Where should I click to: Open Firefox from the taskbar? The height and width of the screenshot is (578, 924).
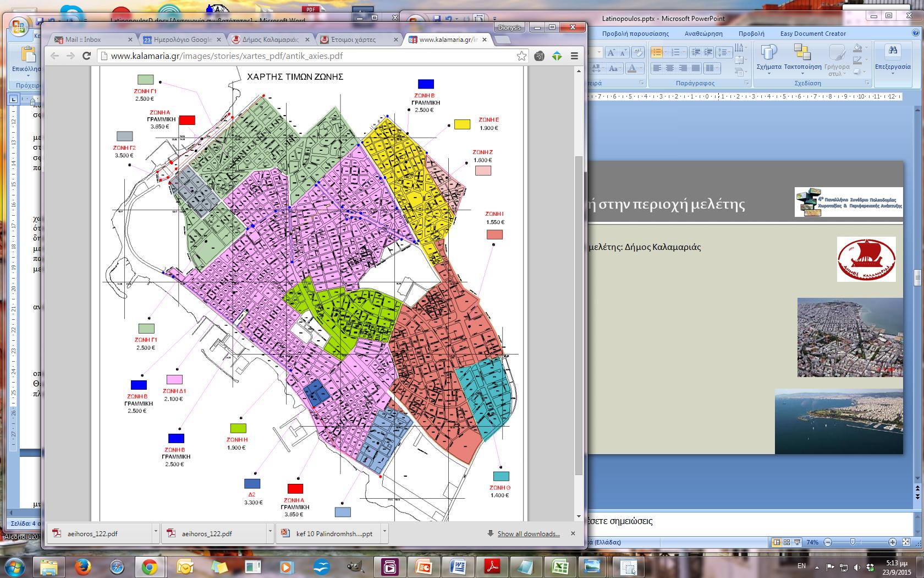pos(83,566)
